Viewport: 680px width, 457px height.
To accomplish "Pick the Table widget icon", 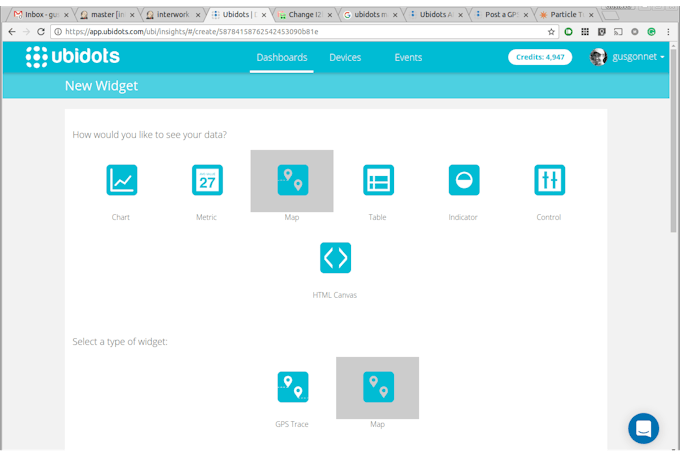I will pos(378,180).
